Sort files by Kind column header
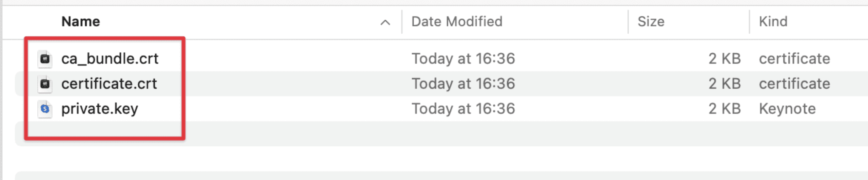The width and height of the screenshot is (868, 180). tap(773, 22)
